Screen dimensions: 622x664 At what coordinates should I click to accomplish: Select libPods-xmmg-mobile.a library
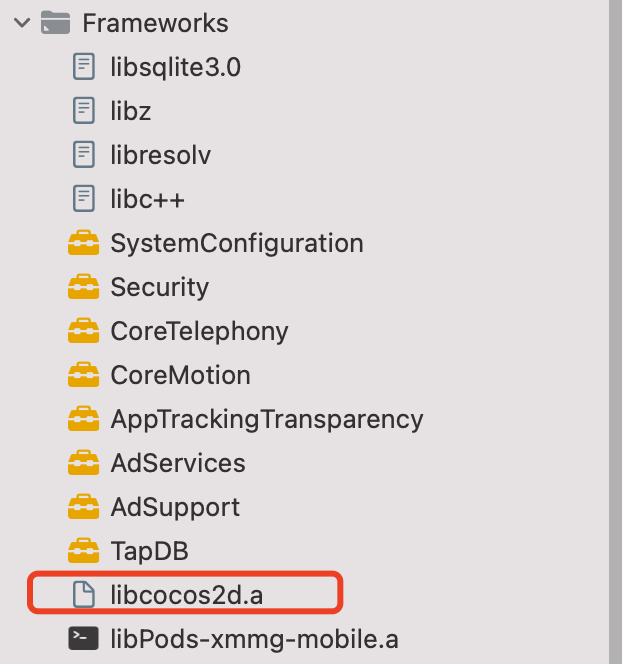(x=254, y=638)
